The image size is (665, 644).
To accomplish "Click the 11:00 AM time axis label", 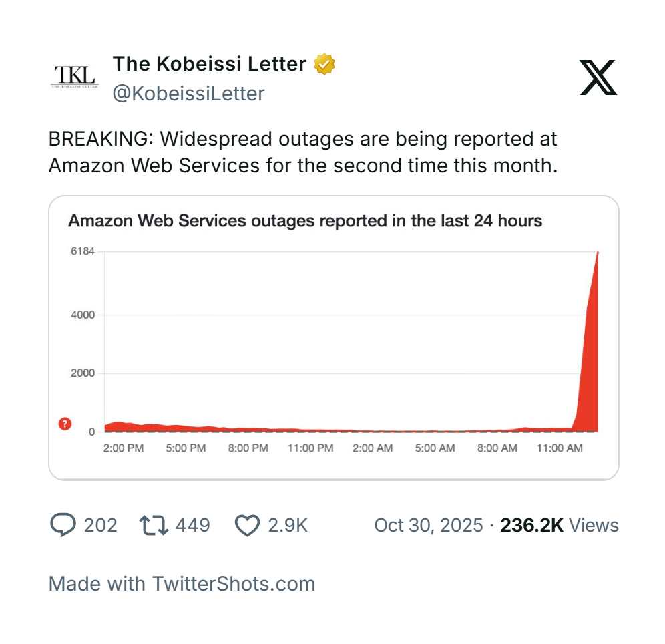I will [560, 448].
